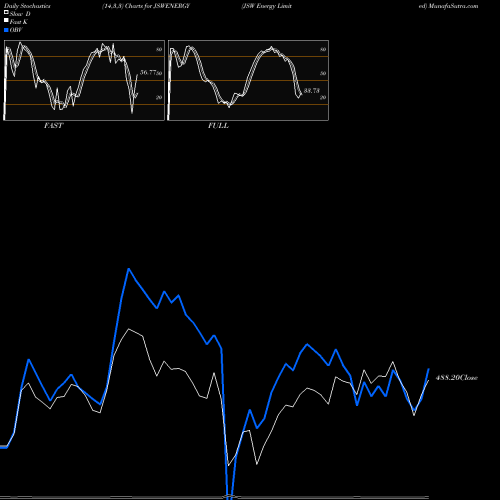Screen dimensions: 500x500
Task: Click the 80 level label in FAST chart
Action: coord(159,50)
